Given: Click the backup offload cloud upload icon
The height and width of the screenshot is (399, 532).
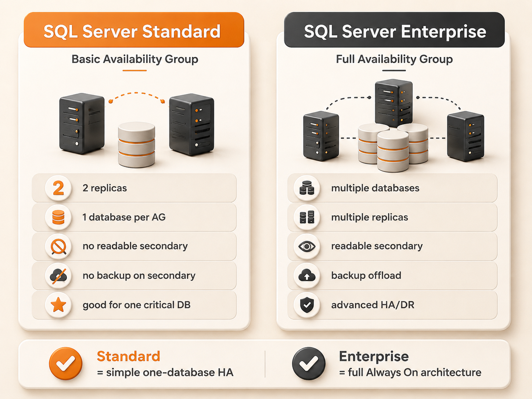Looking at the screenshot, I should [307, 276].
